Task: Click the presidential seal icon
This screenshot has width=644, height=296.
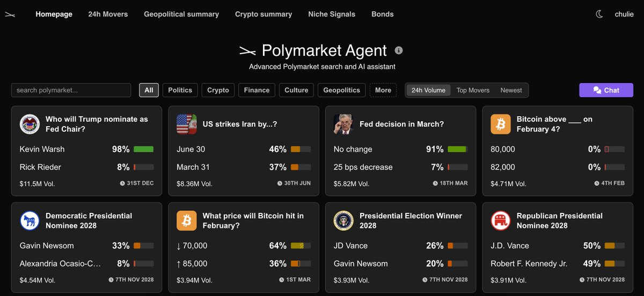Action: tap(343, 221)
